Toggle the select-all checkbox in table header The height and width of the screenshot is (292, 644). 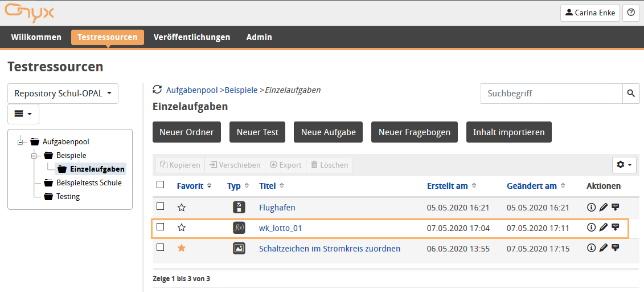(x=161, y=185)
